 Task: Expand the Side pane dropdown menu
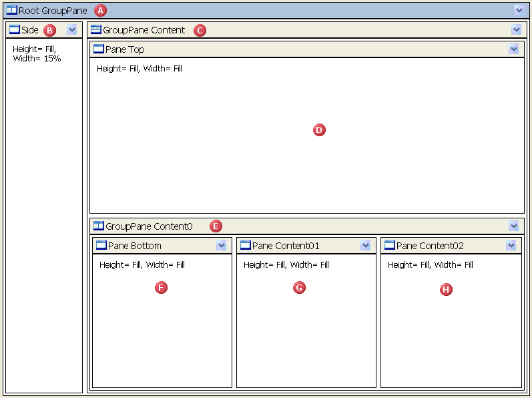tap(72, 30)
